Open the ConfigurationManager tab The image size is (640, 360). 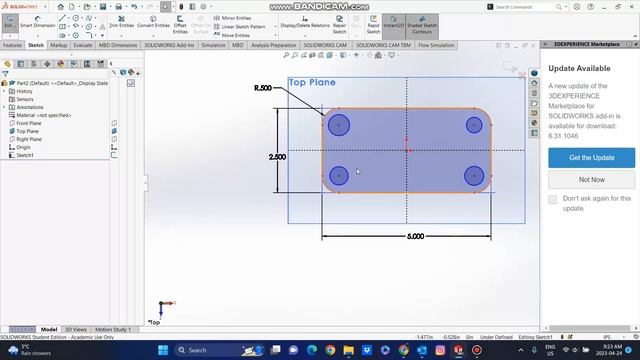point(34,64)
